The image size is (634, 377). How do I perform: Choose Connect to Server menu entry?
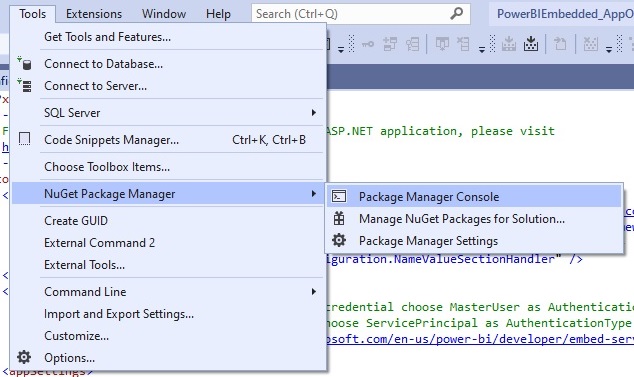(168, 86)
